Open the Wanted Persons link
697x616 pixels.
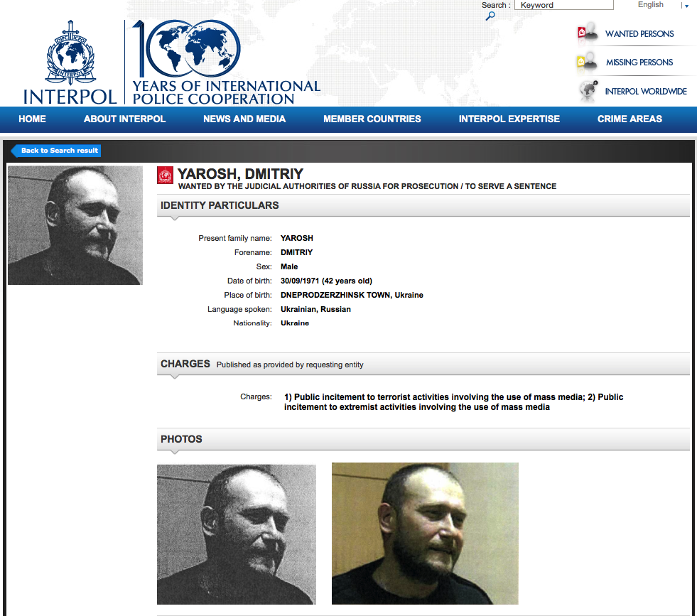pyautogui.click(x=639, y=34)
